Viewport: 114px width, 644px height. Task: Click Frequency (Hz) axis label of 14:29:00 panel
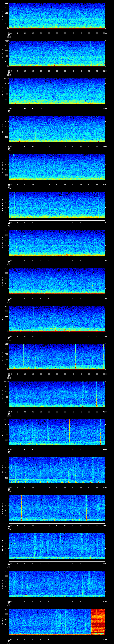click(3, 16)
